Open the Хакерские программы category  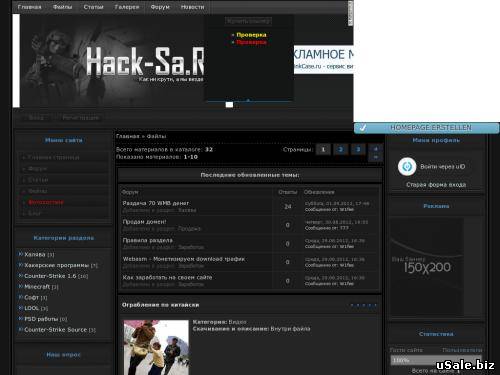coord(56,265)
